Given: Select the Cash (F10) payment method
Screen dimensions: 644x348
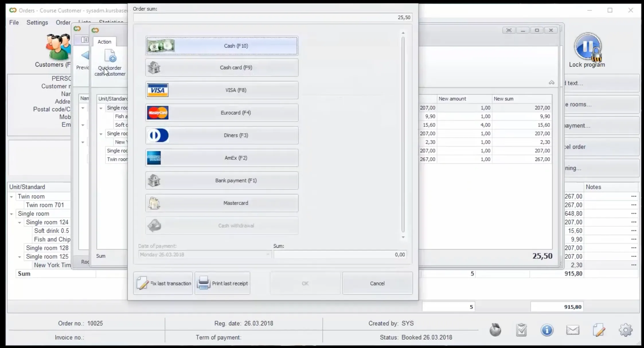Looking at the screenshot, I should click(222, 46).
